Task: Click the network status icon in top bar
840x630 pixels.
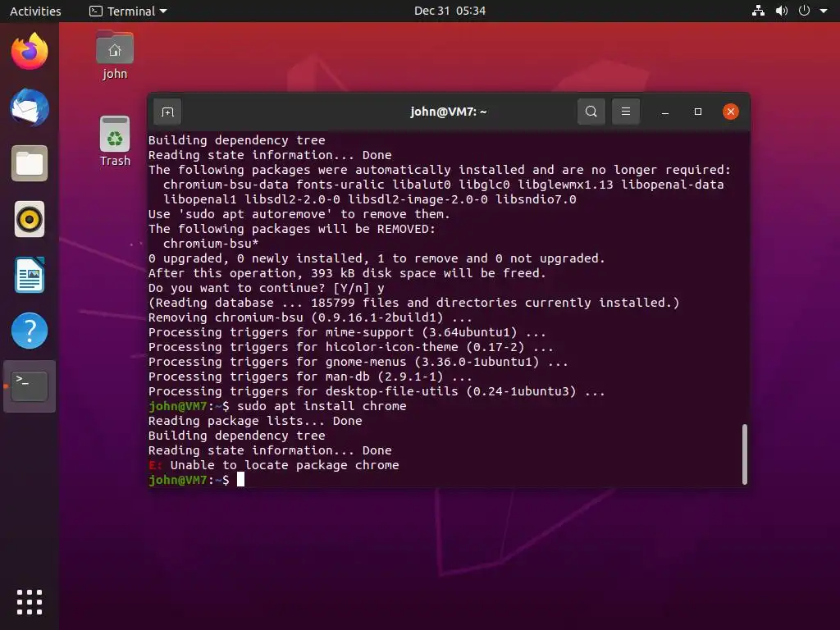Action: click(x=758, y=11)
